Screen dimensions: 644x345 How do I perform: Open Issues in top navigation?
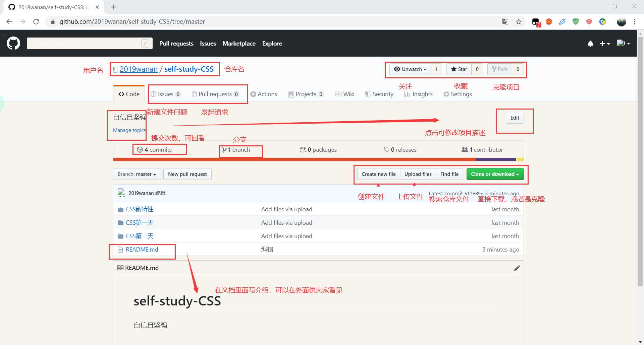[208, 44]
